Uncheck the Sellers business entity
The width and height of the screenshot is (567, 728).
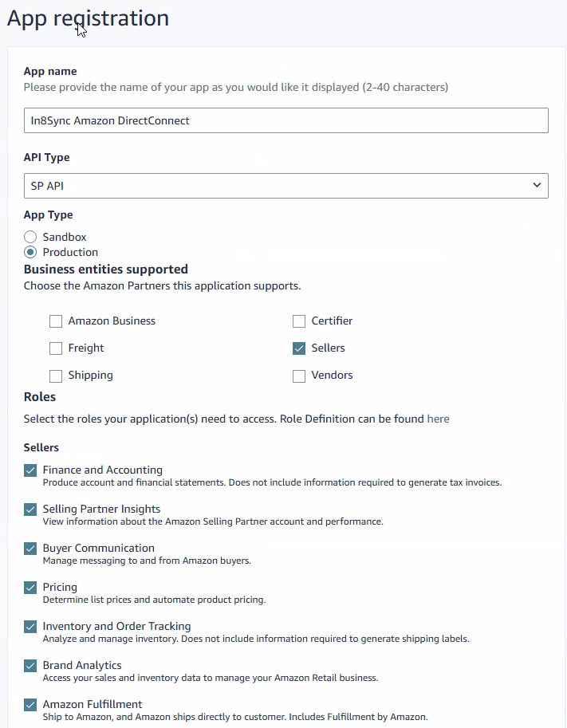tap(299, 348)
